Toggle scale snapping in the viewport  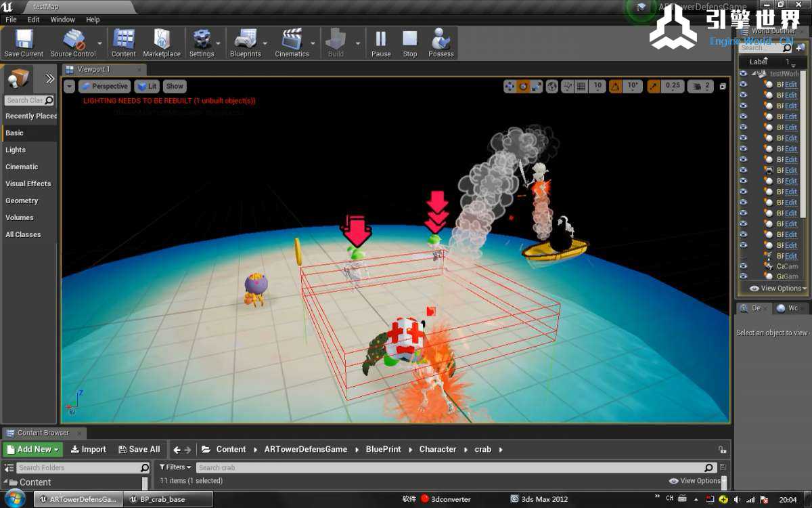pyautogui.click(x=654, y=86)
